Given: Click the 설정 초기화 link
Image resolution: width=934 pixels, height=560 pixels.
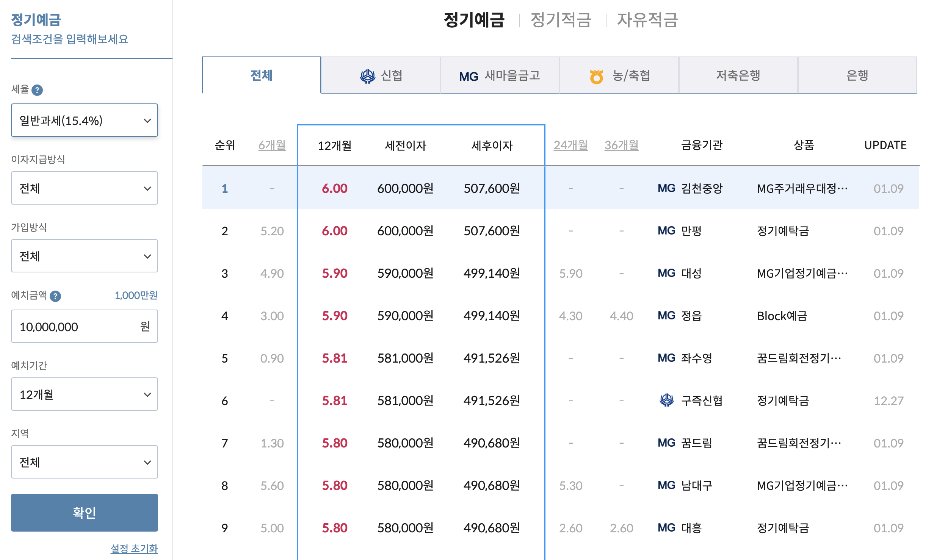Looking at the screenshot, I should click(x=134, y=548).
